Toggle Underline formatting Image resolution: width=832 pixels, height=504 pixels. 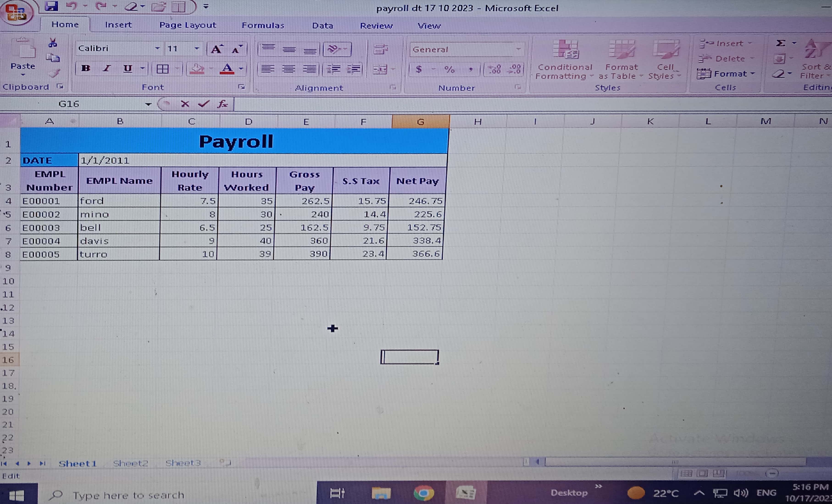pos(127,68)
